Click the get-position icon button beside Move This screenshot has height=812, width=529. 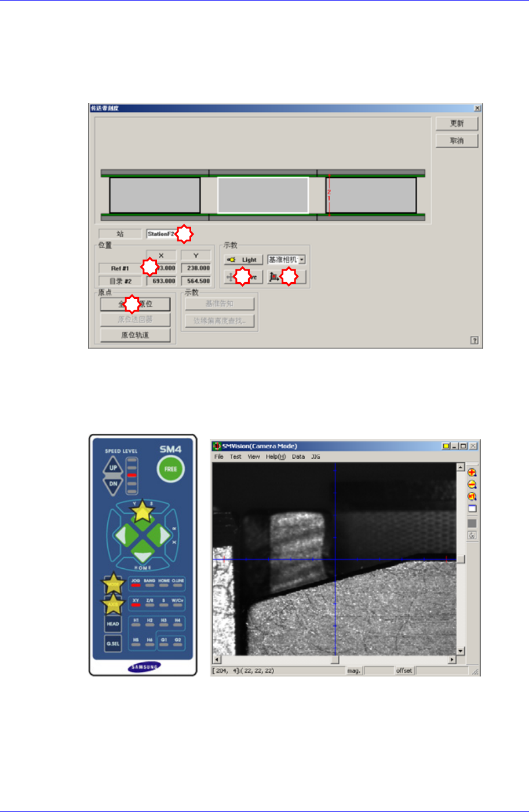tap(286, 277)
